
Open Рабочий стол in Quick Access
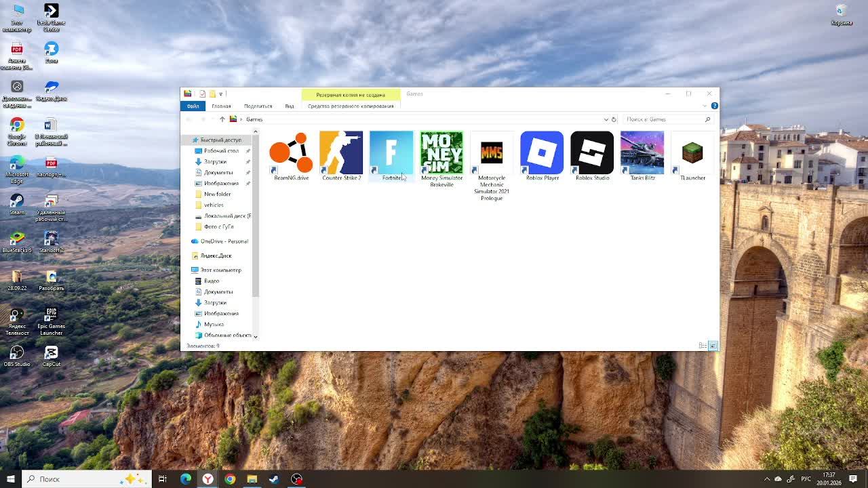point(221,150)
